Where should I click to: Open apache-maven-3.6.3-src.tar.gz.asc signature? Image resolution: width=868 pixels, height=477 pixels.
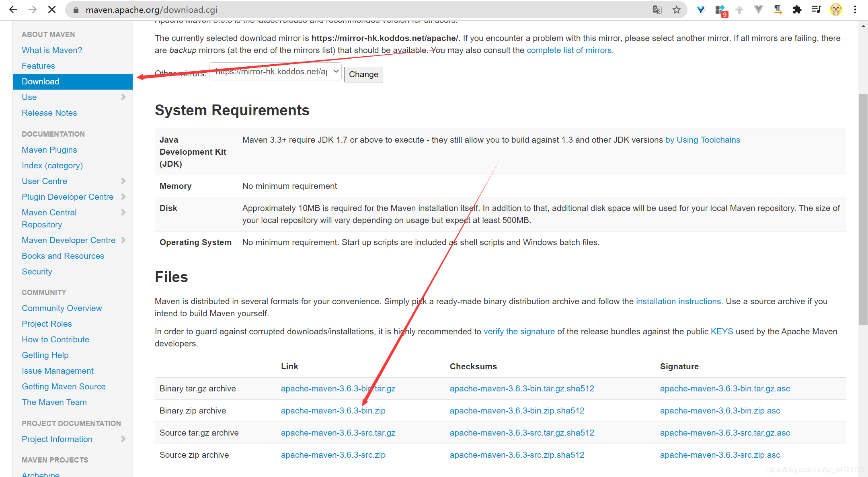(725, 433)
